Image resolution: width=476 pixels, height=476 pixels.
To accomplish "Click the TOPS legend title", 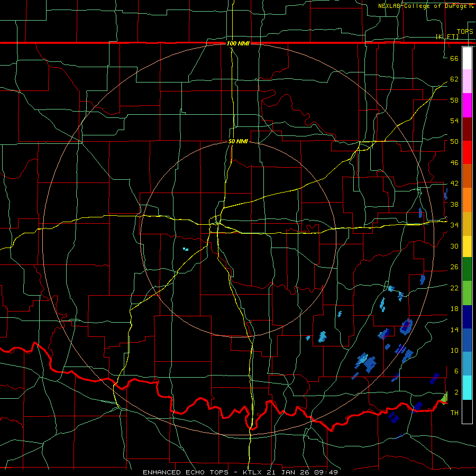I will 465,32.
